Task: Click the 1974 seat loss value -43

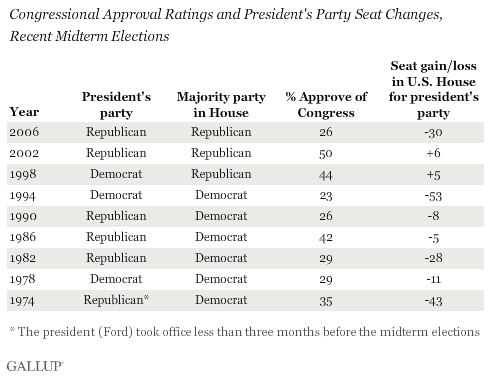Action: pos(433,301)
